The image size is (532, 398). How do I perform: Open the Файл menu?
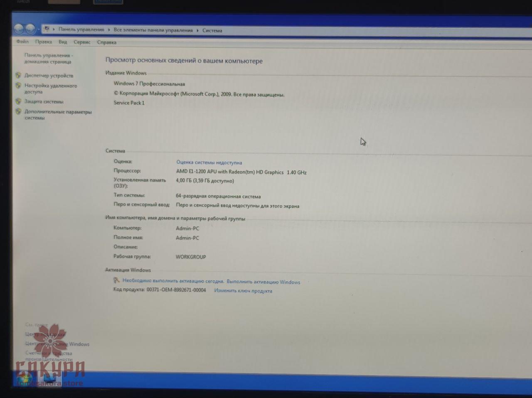tap(22, 42)
